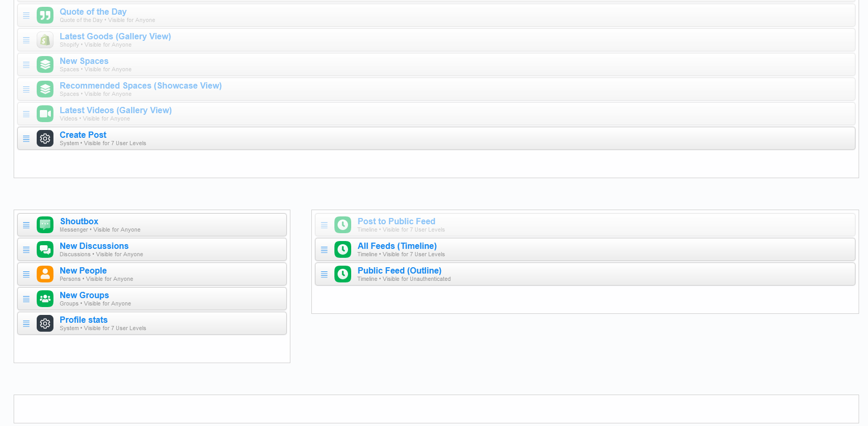This screenshot has width=868, height=426.
Task: Click the Quote of the Day quotation icon
Action: pos(45,16)
